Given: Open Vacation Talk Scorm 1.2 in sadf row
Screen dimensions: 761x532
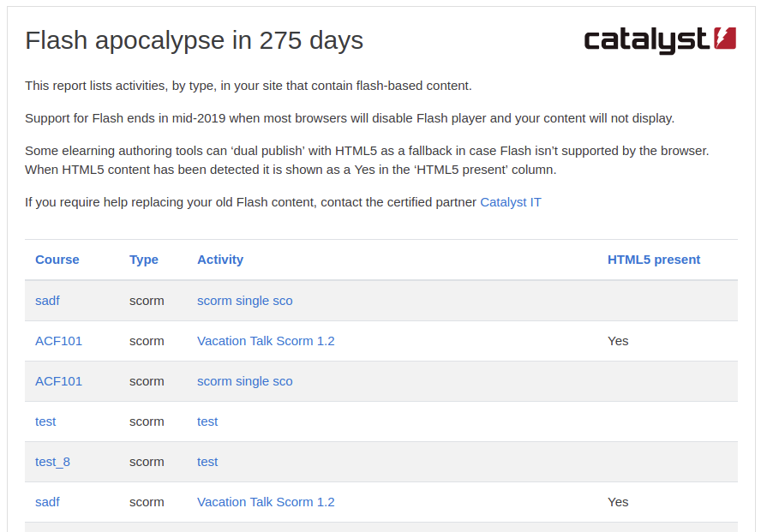Looking at the screenshot, I should (x=266, y=502).
